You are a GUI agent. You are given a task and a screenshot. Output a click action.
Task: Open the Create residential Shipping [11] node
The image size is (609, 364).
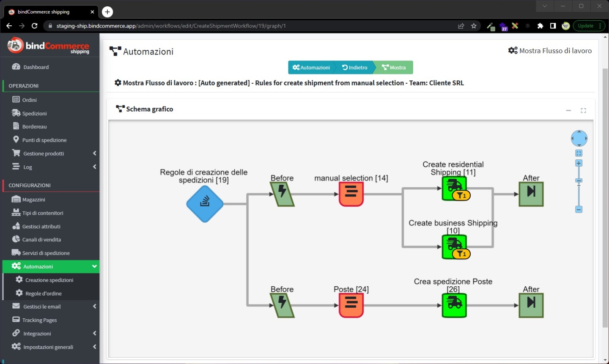pyautogui.click(x=454, y=188)
